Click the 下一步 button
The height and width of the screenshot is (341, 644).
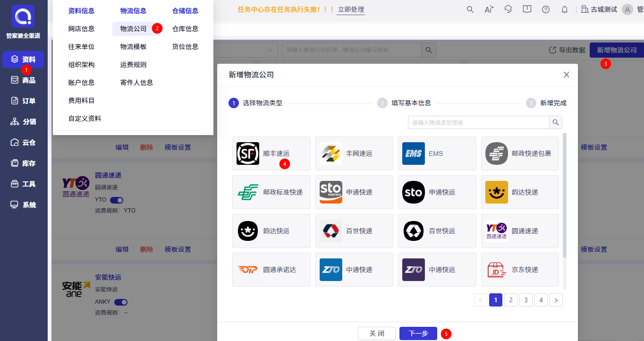(418, 333)
